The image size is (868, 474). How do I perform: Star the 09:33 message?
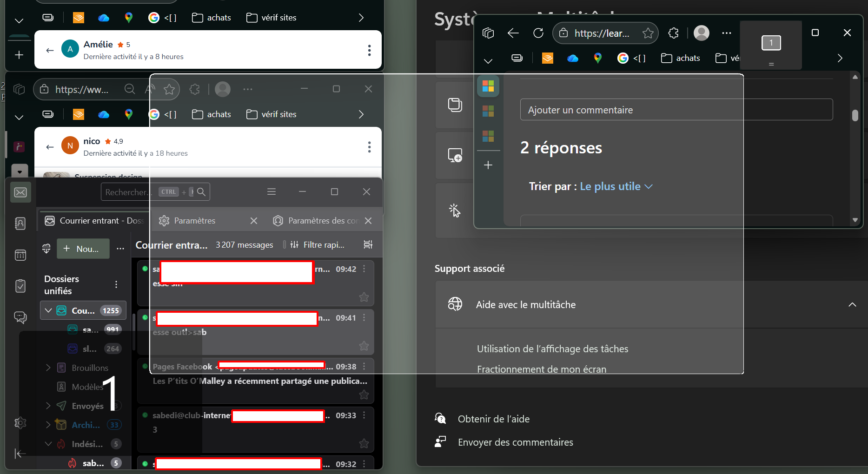click(x=364, y=443)
